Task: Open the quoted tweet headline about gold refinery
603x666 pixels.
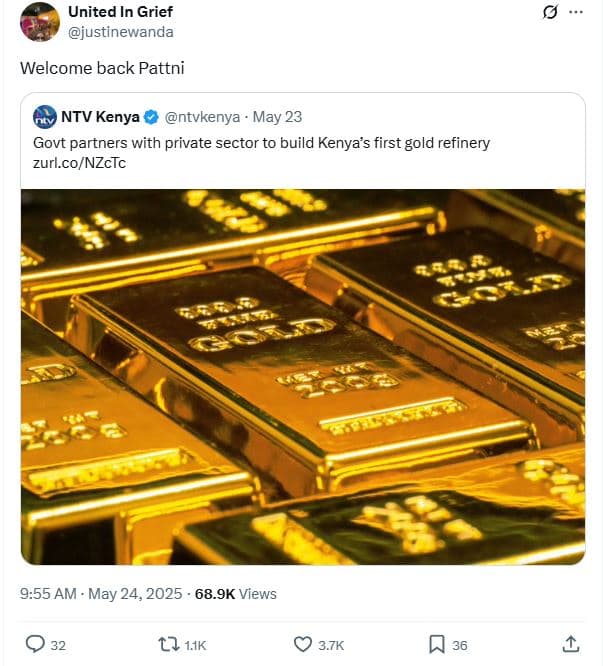Action: point(261,143)
